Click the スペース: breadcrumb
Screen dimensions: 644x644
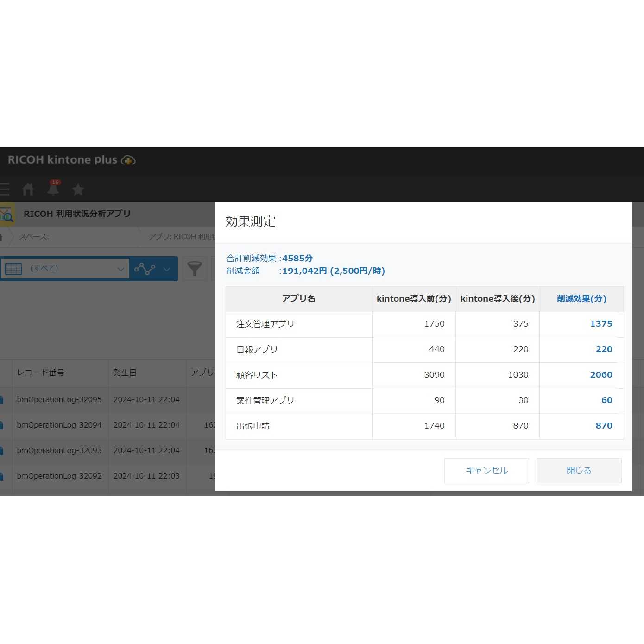click(34, 237)
